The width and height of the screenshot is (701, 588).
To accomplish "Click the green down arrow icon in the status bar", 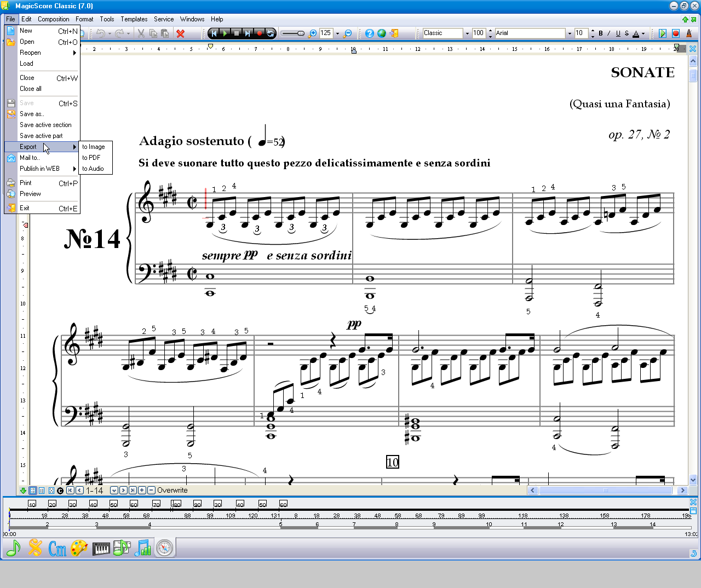I will click(x=23, y=491).
